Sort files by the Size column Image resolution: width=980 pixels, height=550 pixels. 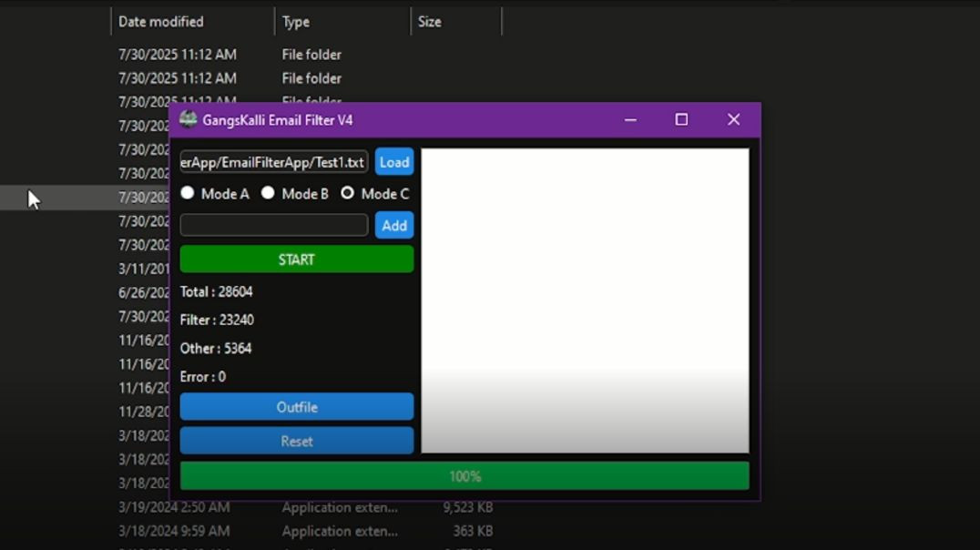click(428, 21)
